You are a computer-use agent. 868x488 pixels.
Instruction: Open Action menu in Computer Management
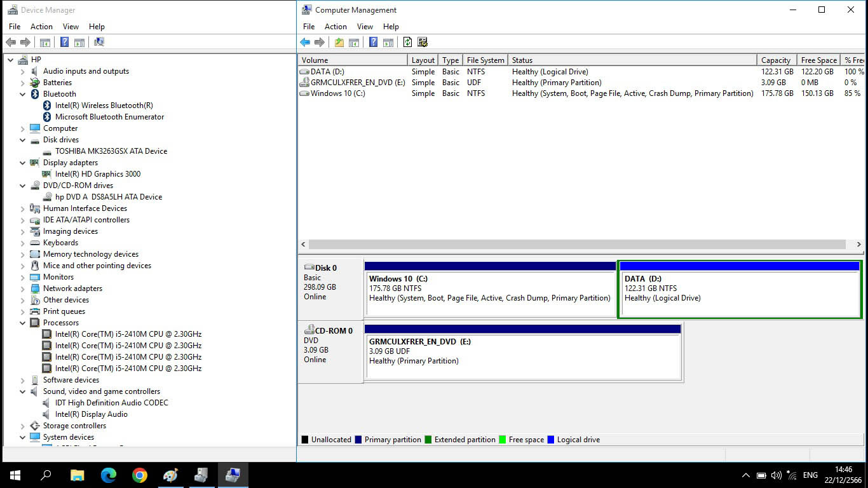coord(336,27)
